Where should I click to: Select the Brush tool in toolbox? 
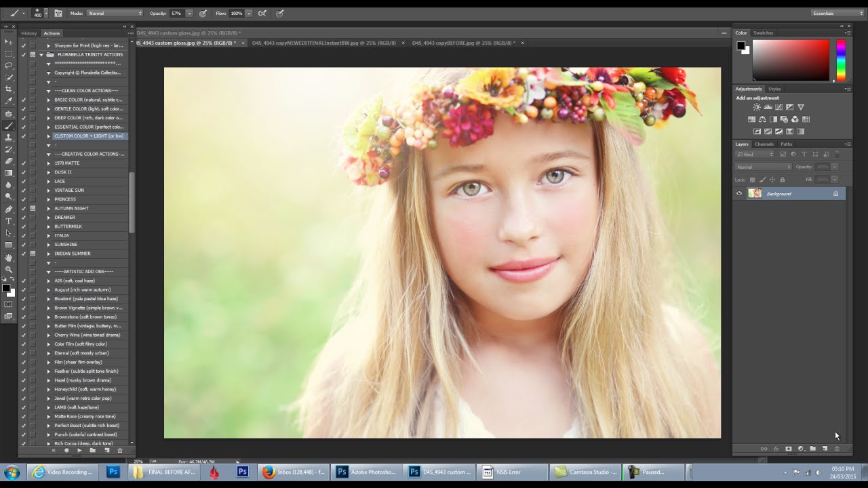(x=9, y=126)
